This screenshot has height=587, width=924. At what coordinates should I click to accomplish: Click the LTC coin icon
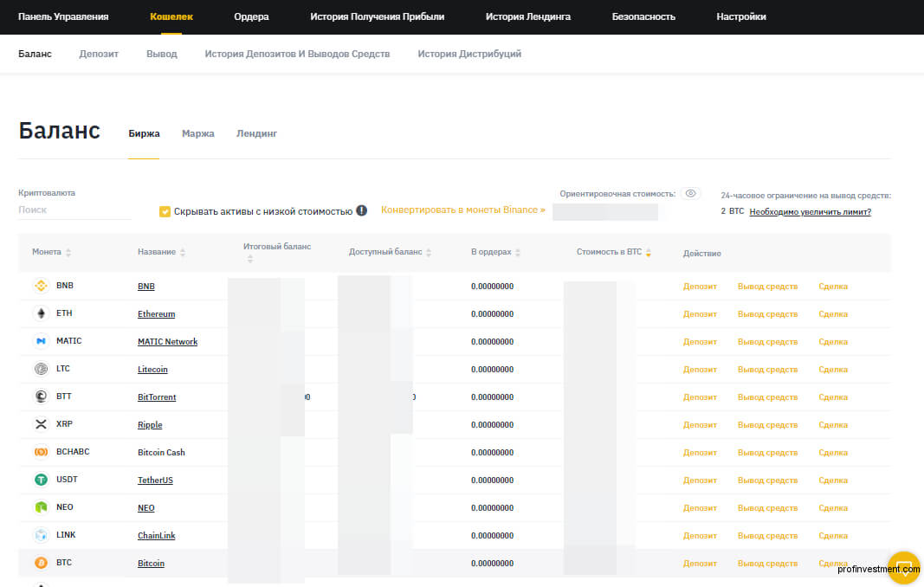tap(41, 369)
